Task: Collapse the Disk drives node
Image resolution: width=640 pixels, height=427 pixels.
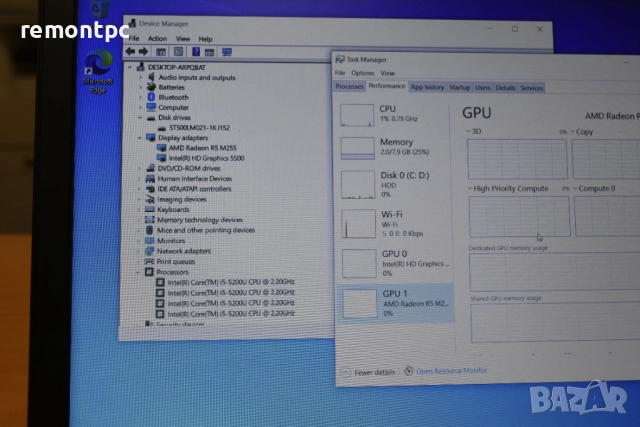Action: tap(140, 118)
